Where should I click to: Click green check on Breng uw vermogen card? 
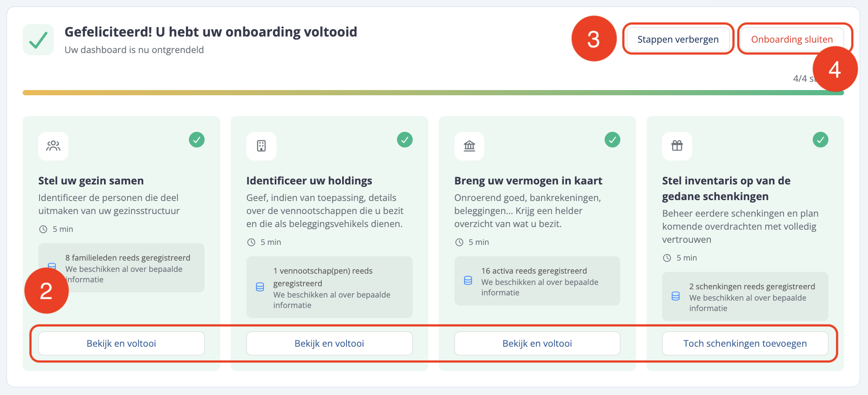pyautogui.click(x=612, y=140)
